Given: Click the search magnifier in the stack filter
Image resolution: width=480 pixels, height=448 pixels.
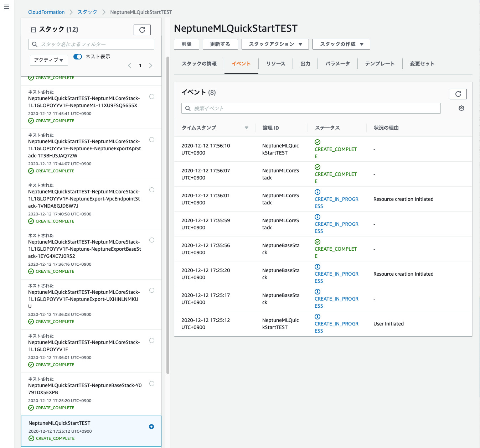Looking at the screenshot, I should pyautogui.click(x=35, y=44).
